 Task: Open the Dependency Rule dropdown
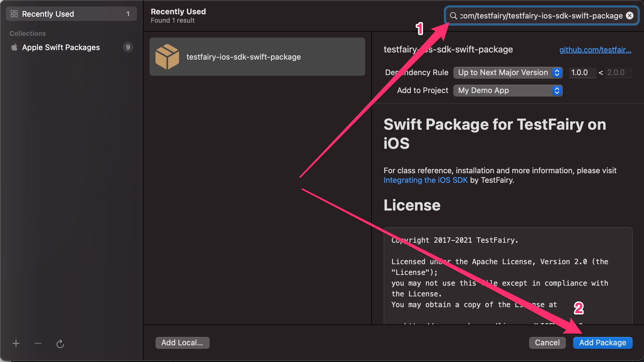(x=508, y=72)
